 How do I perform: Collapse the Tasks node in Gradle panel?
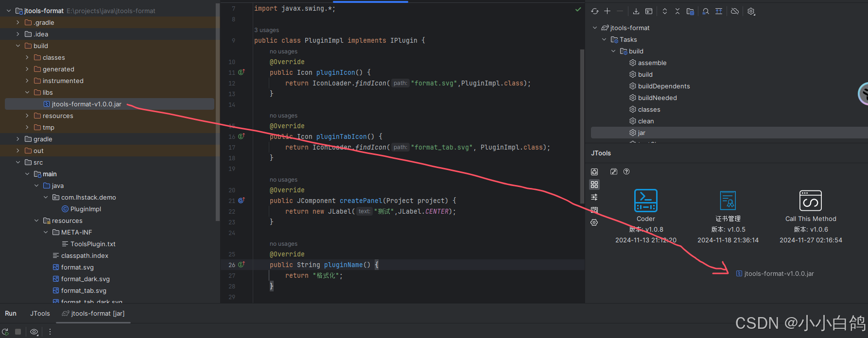coord(604,39)
